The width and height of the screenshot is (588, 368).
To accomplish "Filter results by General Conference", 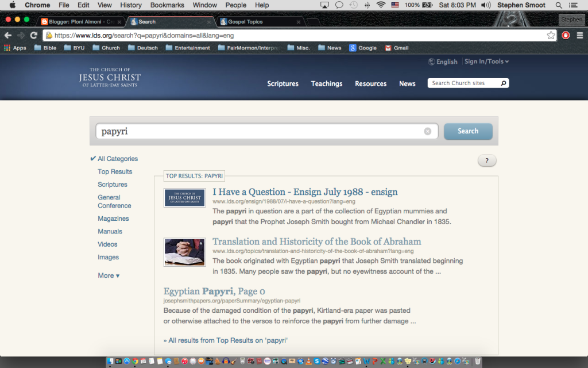I will tap(114, 201).
